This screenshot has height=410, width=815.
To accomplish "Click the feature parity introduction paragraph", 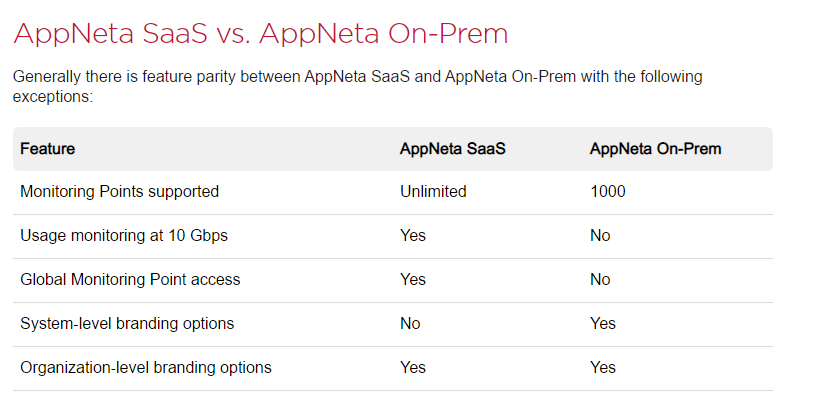I will [x=357, y=87].
